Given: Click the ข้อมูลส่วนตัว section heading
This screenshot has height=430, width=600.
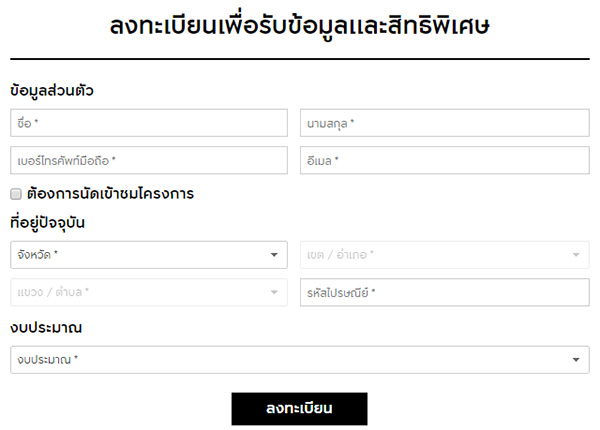Looking at the screenshot, I should point(51,91).
